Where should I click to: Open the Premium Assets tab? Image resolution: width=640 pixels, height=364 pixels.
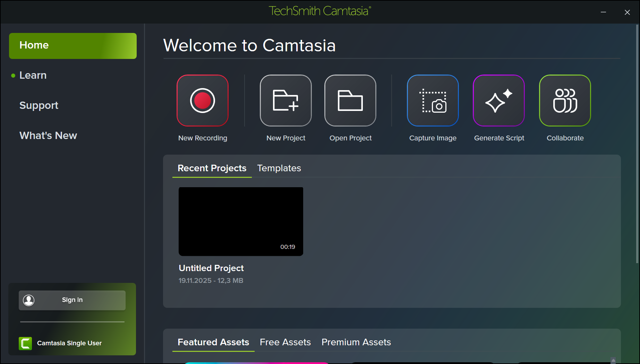coord(356,342)
